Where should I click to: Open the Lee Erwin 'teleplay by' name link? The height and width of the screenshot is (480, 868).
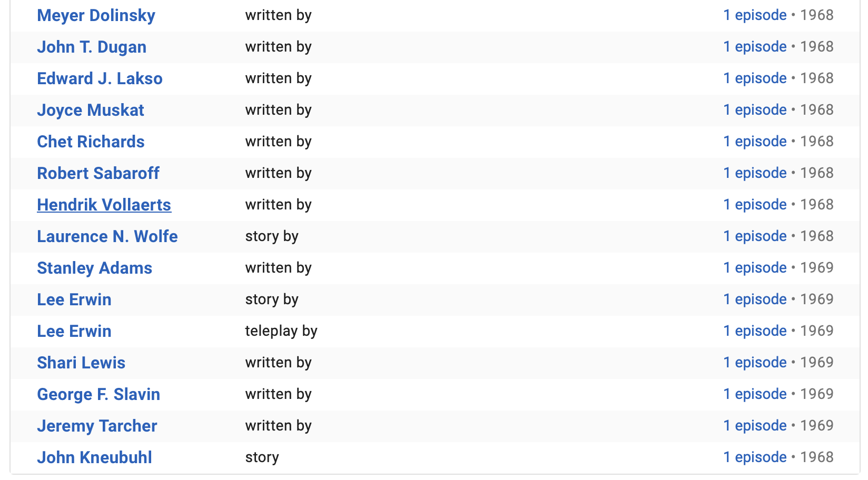(74, 332)
